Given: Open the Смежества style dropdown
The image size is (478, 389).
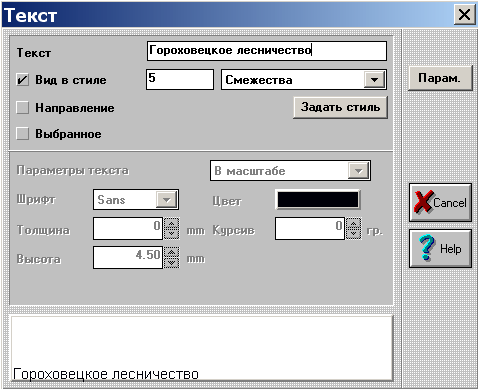Looking at the screenshot, I should pyautogui.click(x=374, y=80).
